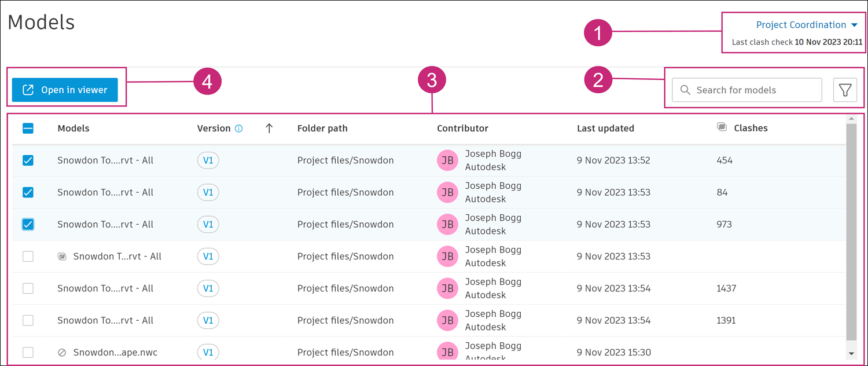Open the model with 973 clashes
868x366 pixels.
pos(105,225)
